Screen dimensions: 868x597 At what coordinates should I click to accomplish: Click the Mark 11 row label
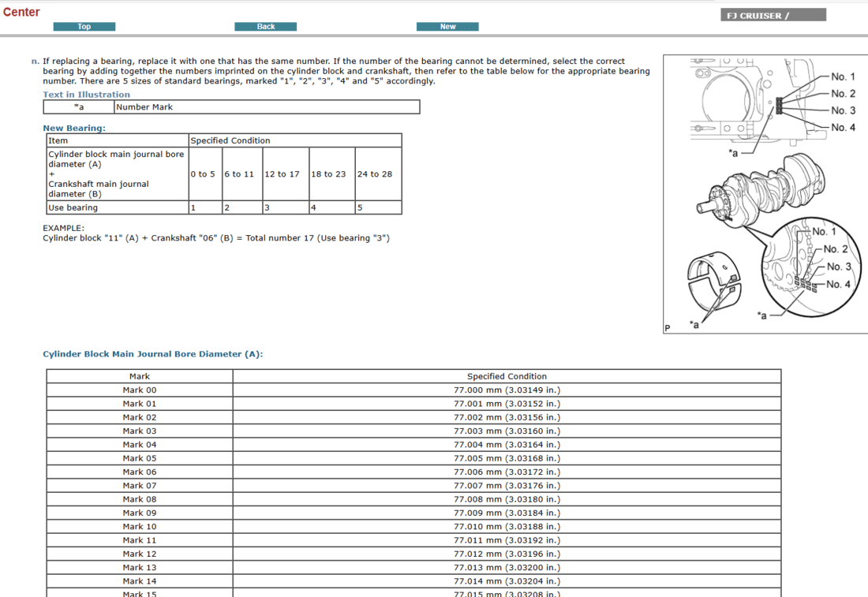pyautogui.click(x=140, y=540)
